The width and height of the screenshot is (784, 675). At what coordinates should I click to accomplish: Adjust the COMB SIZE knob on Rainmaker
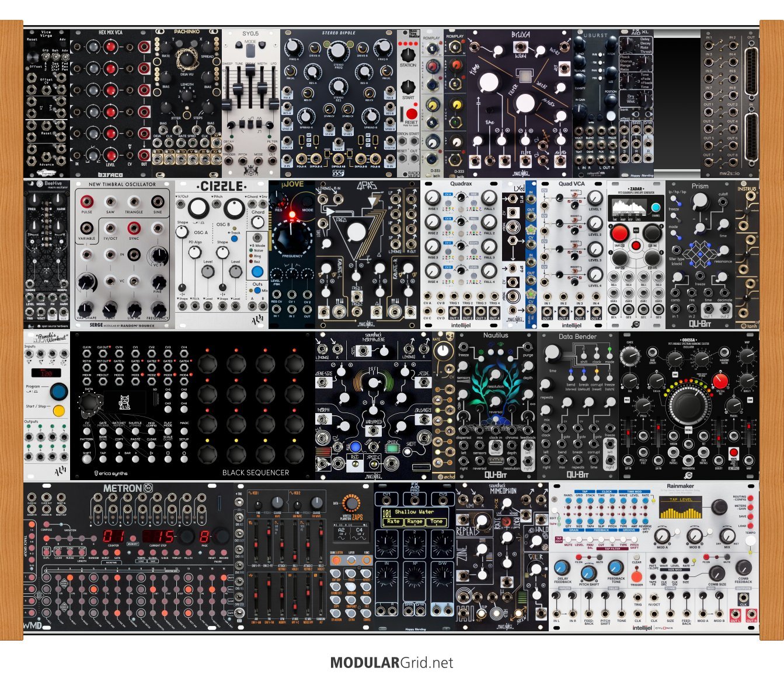pos(717,572)
